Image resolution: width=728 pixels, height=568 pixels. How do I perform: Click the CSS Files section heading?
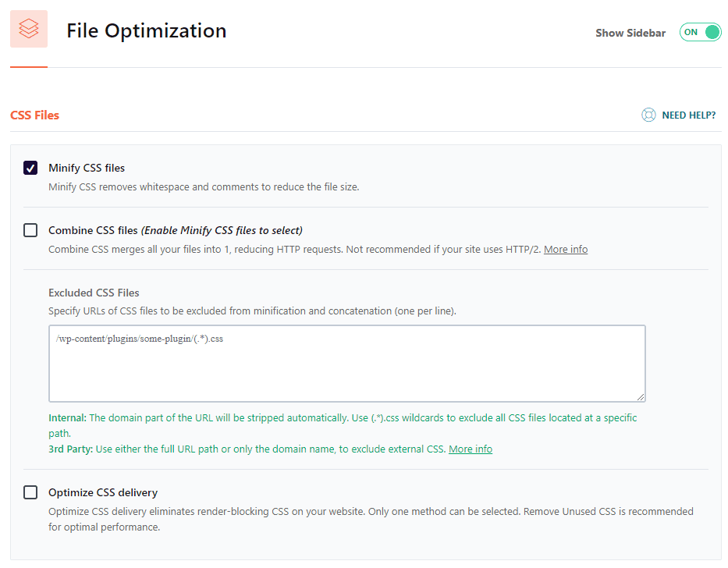pos(34,115)
